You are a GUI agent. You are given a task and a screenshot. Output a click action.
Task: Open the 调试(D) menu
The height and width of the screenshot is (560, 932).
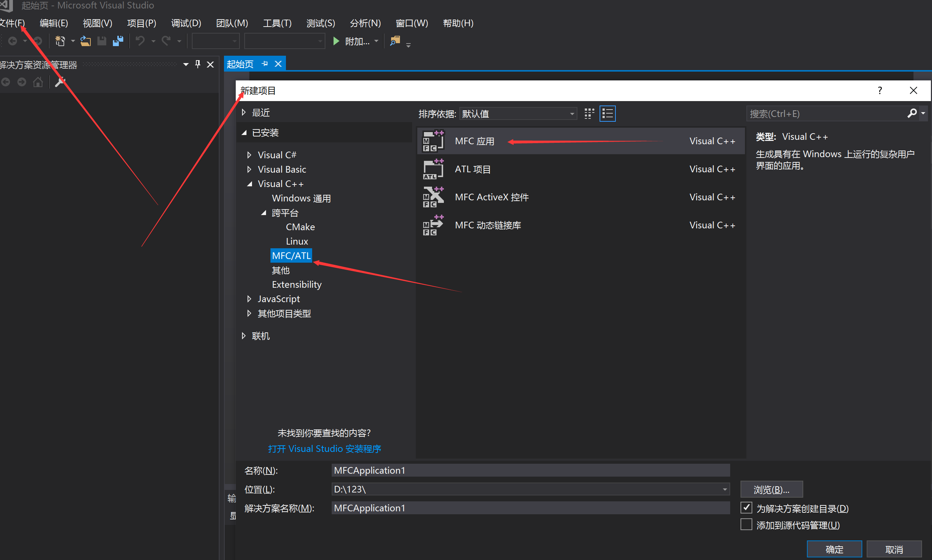(186, 23)
